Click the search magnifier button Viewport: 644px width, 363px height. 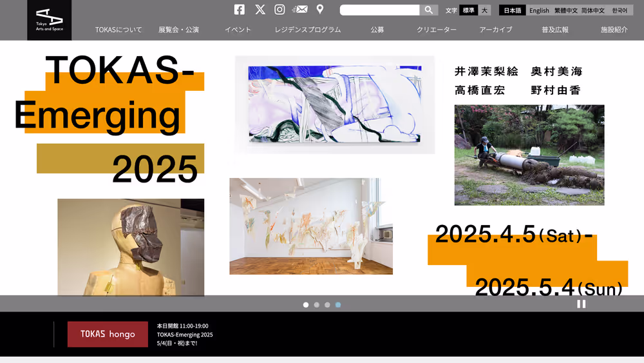click(x=428, y=10)
